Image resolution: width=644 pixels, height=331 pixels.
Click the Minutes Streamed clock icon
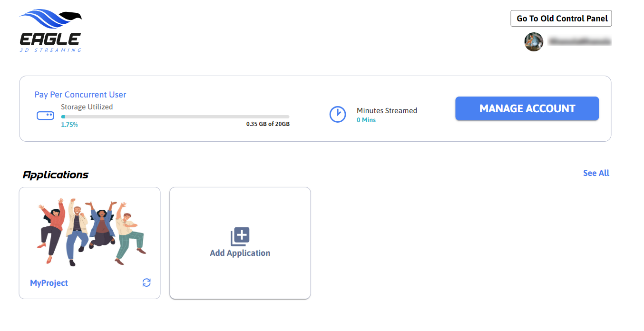click(x=338, y=115)
